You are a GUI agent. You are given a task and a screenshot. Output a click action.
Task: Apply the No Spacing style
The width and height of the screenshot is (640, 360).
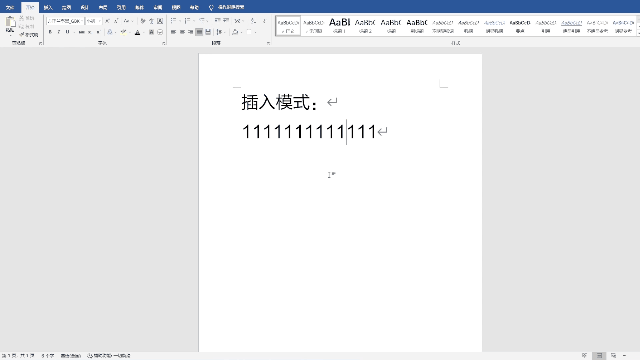click(313, 26)
